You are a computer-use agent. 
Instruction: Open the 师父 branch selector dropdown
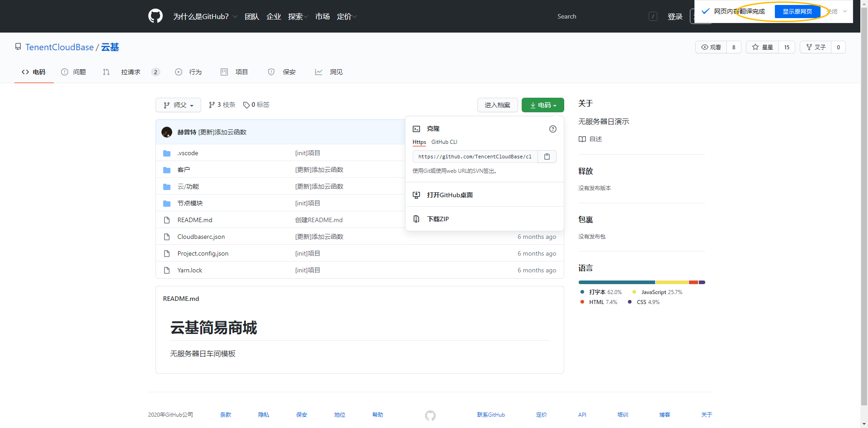pos(178,105)
